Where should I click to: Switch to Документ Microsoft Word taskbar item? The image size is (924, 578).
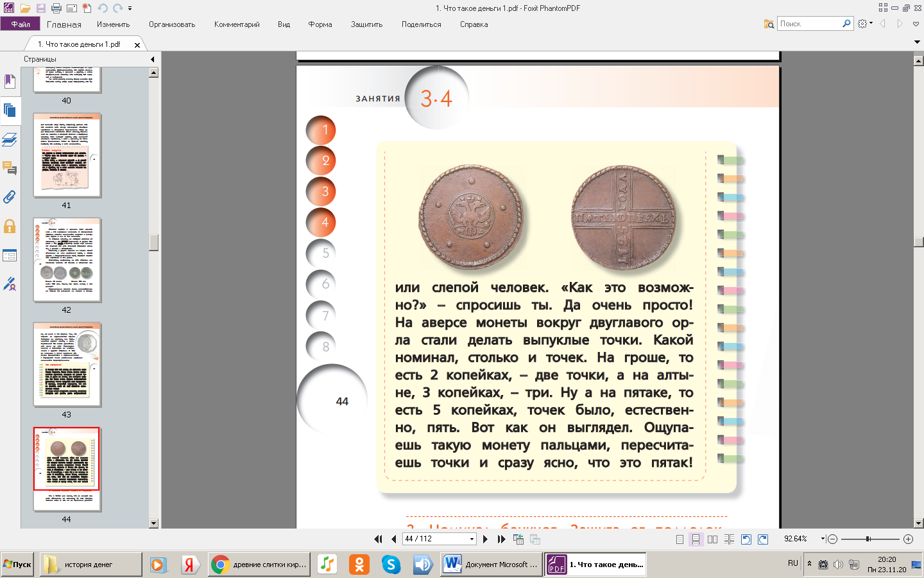[491, 565]
